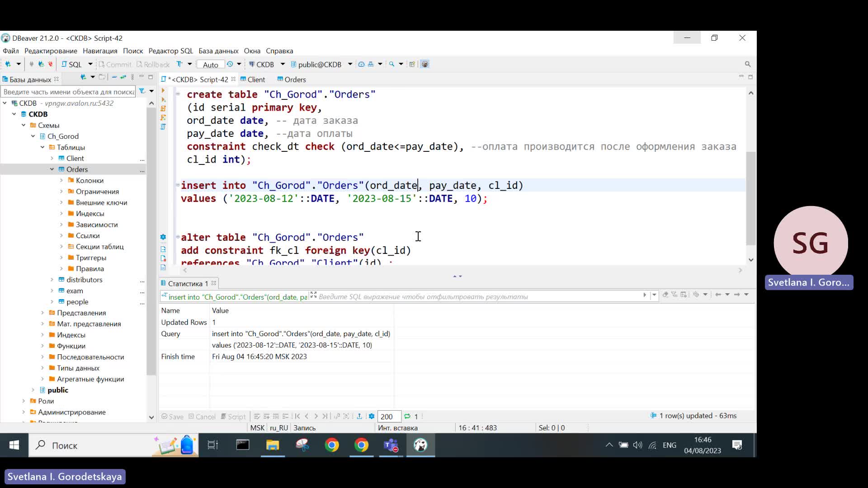Click the Cancel button in results panel

click(x=202, y=417)
